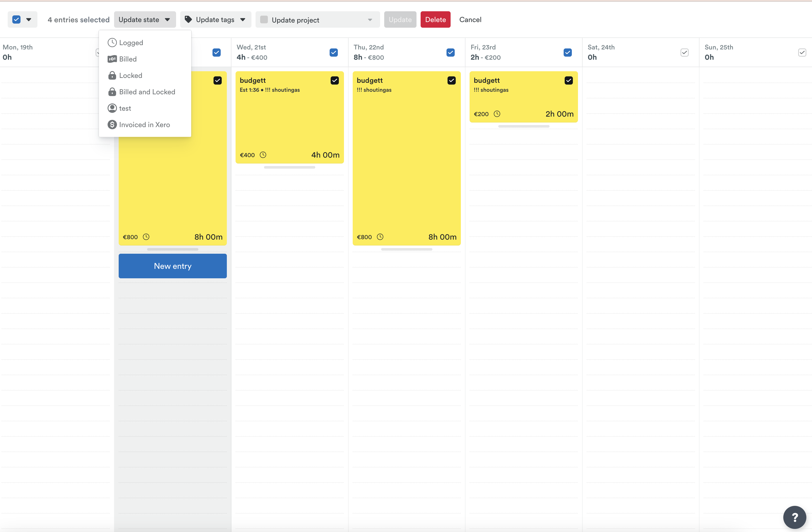The image size is (812, 532).
Task: Click the Locked padlock icon
Action: (x=112, y=75)
